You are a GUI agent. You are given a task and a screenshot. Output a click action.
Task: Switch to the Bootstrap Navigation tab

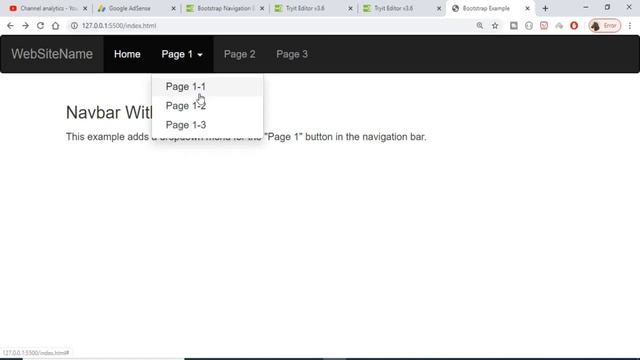[225, 8]
